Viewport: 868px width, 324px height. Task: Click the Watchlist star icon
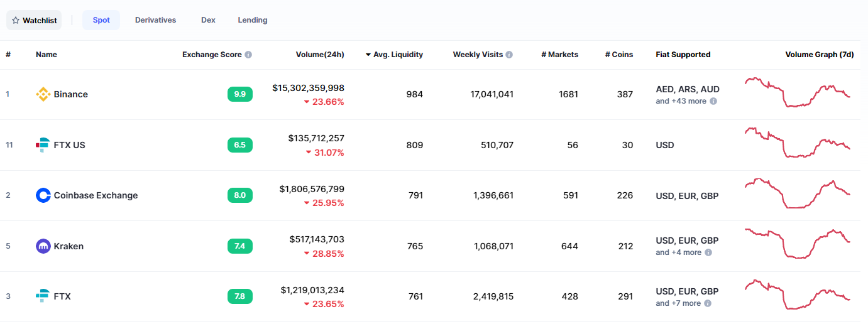pos(16,20)
